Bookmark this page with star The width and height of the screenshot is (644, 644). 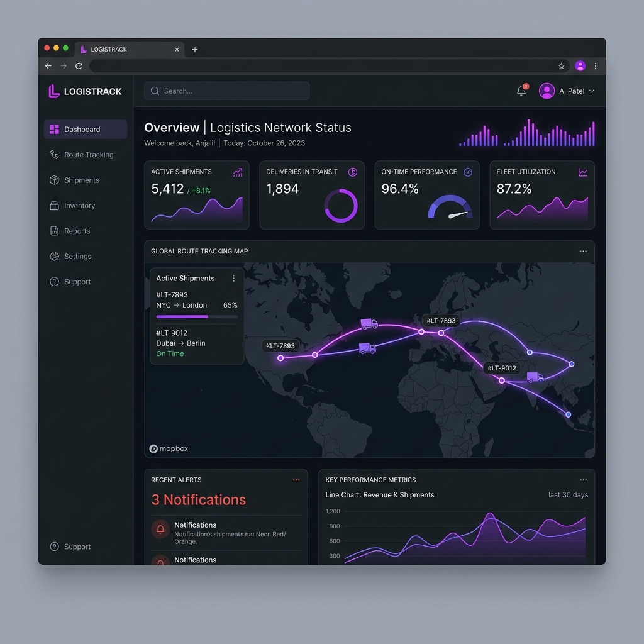point(562,66)
